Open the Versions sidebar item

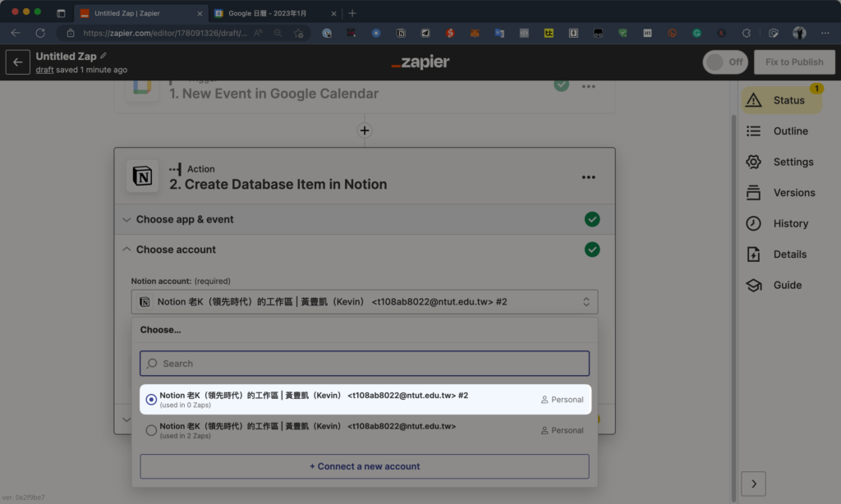[x=782, y=192]
